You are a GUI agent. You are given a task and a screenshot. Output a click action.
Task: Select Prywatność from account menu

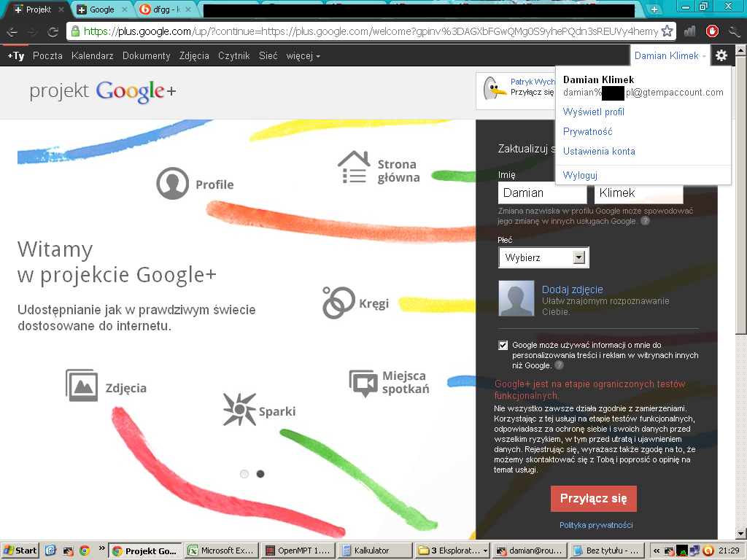(587, 131)
